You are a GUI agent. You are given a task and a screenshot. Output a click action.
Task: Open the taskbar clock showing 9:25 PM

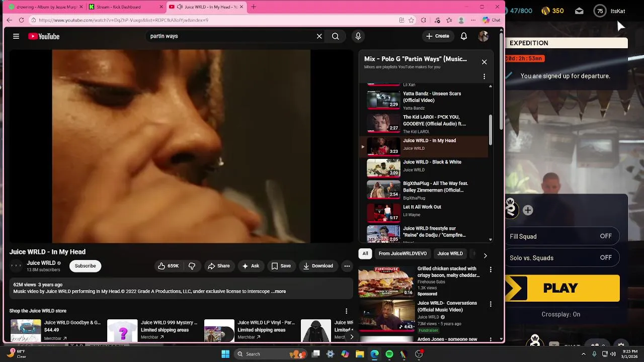click(630, 354)
